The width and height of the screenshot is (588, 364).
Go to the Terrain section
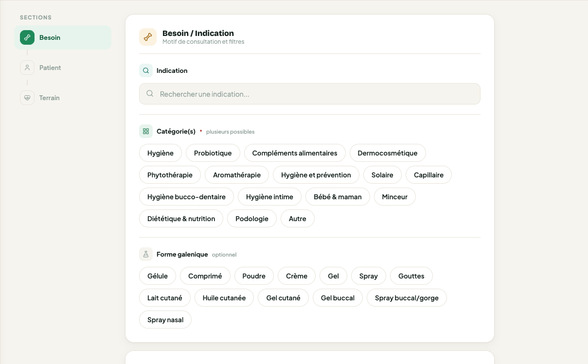pos(63,98)
